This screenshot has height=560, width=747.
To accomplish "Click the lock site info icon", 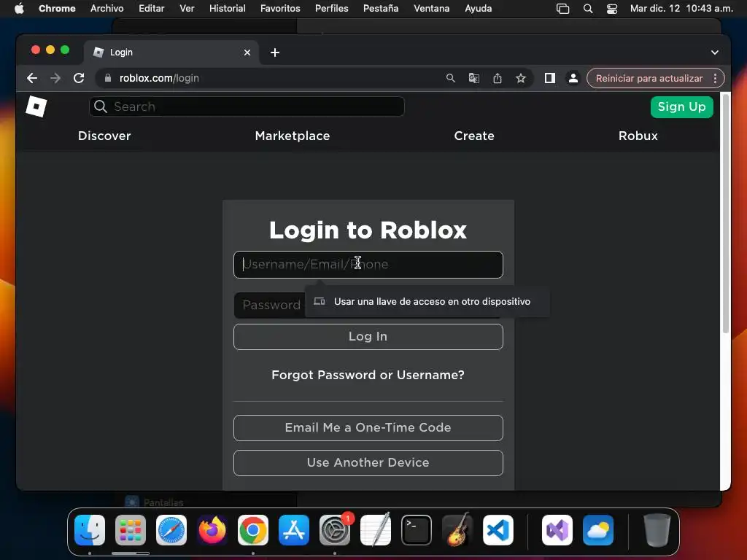I will click(x=108, y=78).
